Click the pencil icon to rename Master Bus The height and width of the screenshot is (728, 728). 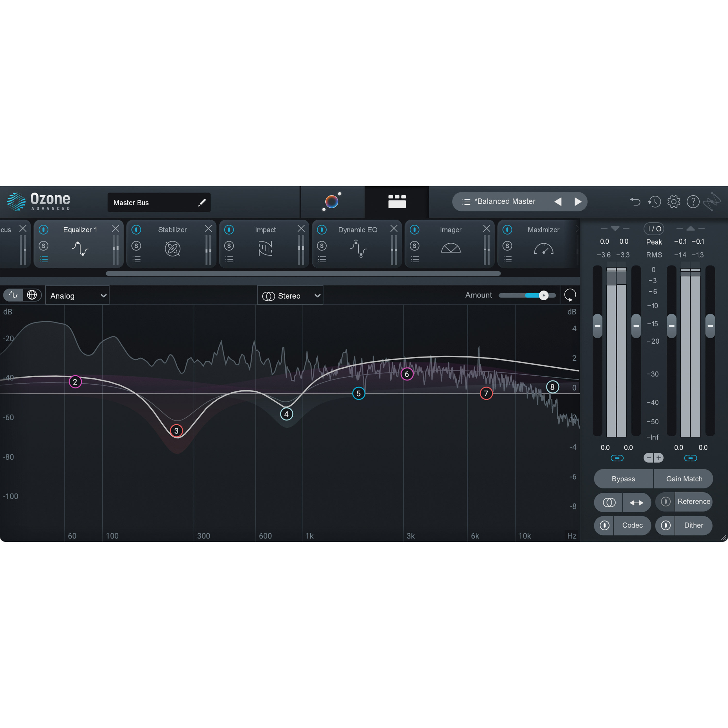click(x=202, y=202)
